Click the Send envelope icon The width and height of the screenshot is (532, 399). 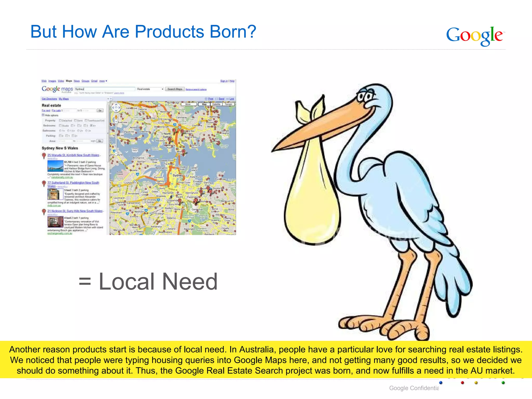click(216, 99)
